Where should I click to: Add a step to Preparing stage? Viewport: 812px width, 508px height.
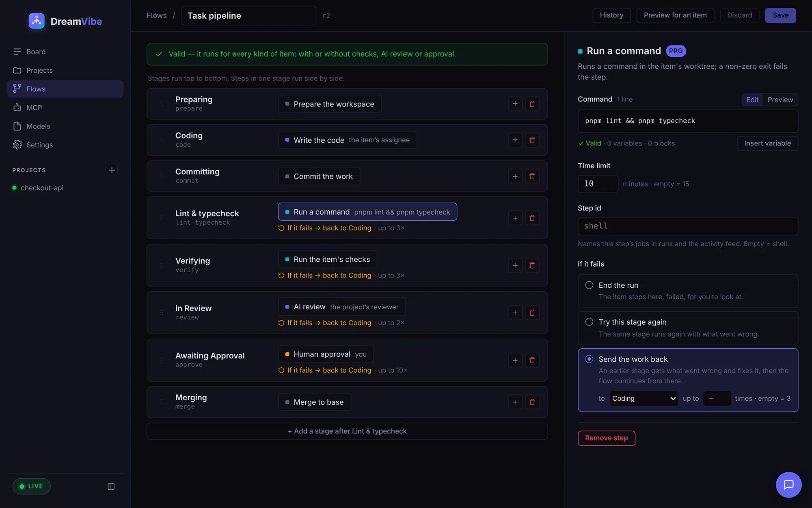[515, 104]
